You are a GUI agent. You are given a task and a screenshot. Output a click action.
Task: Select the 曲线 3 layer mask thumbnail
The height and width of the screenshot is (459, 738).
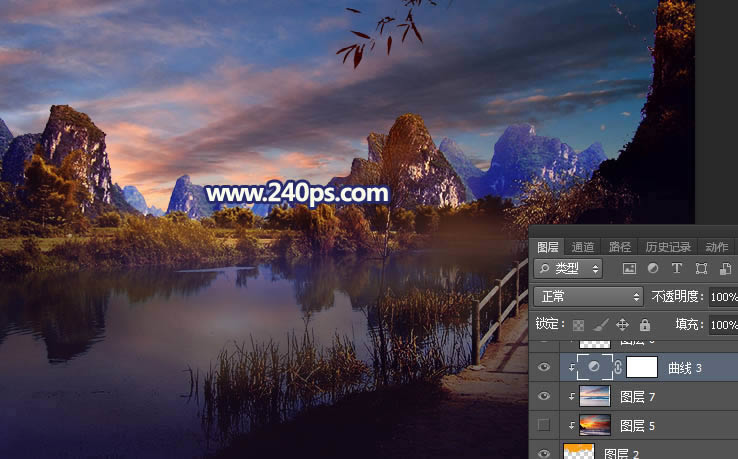641,367
